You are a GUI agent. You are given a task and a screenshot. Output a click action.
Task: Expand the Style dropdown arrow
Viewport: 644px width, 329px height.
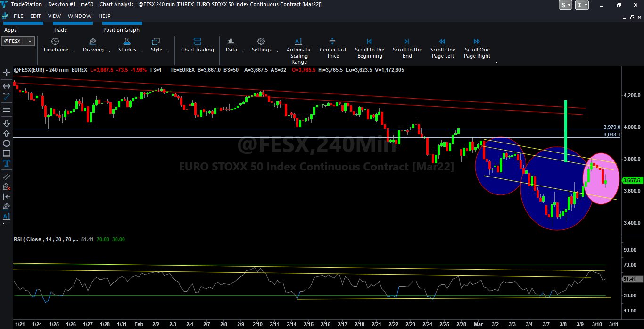coord(168,51)
